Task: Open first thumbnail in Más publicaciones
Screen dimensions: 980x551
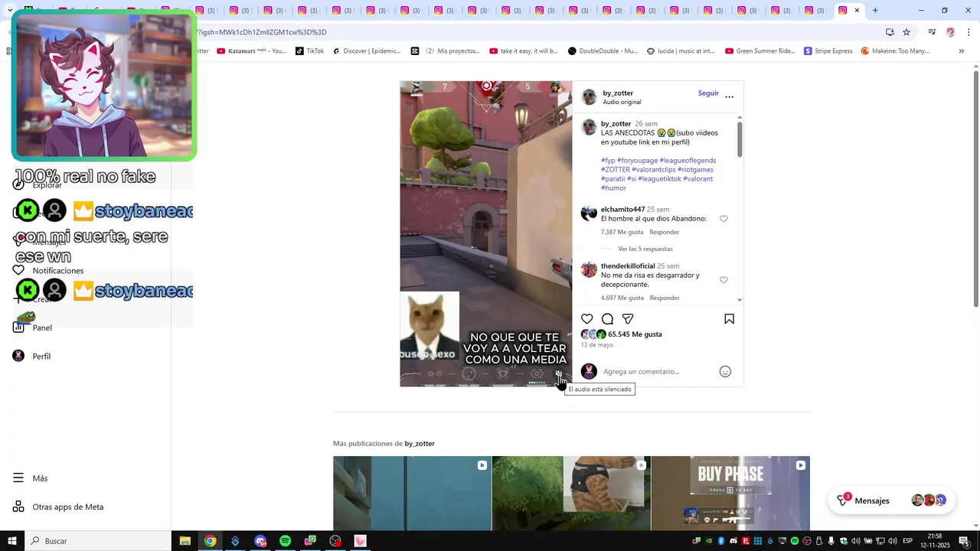Action: pos(412,494)
